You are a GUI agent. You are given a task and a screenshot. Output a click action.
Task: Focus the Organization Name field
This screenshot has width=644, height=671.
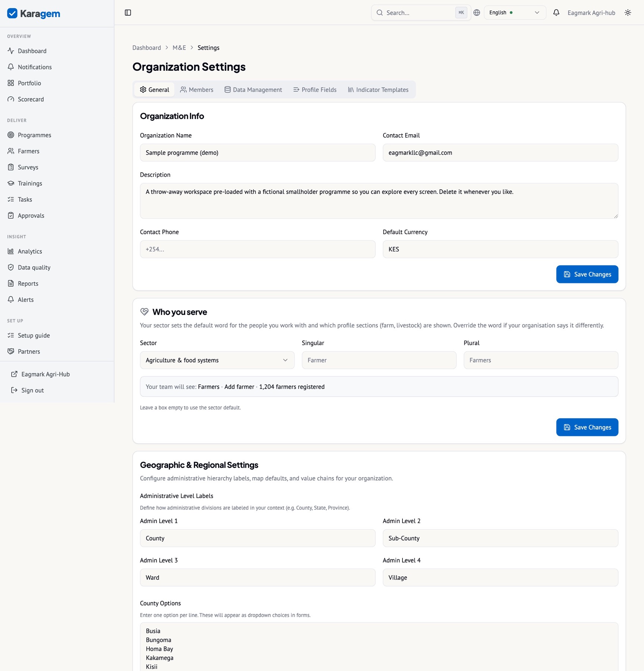coord(258,152)
